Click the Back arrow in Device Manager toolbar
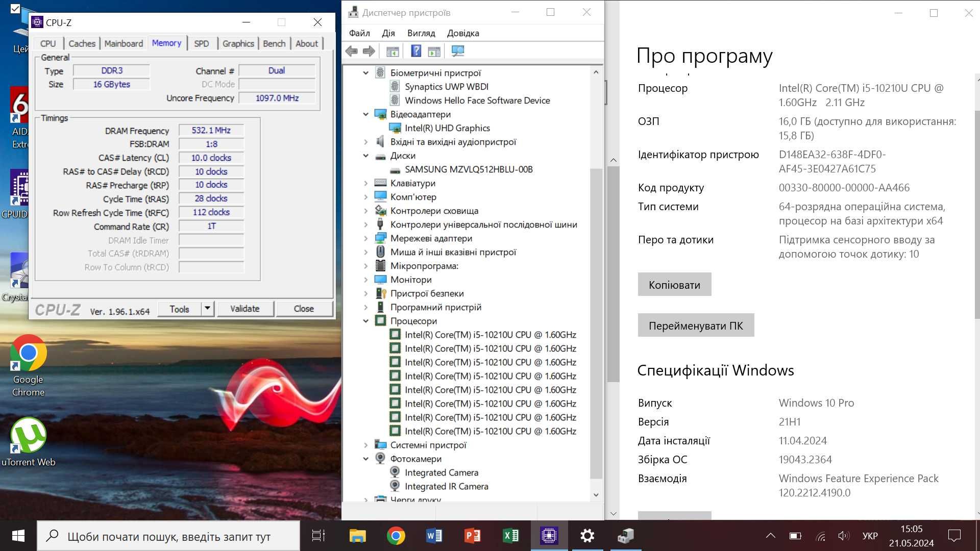 tap(352, 51)
